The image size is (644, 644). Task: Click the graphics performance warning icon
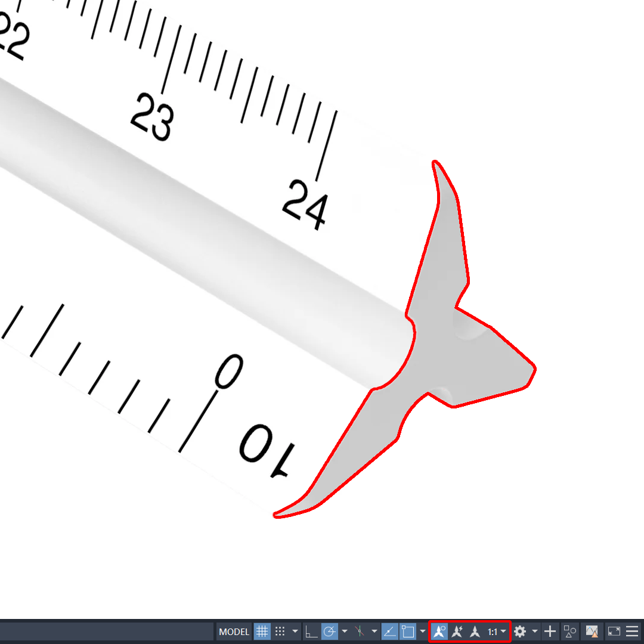[592, 631]
